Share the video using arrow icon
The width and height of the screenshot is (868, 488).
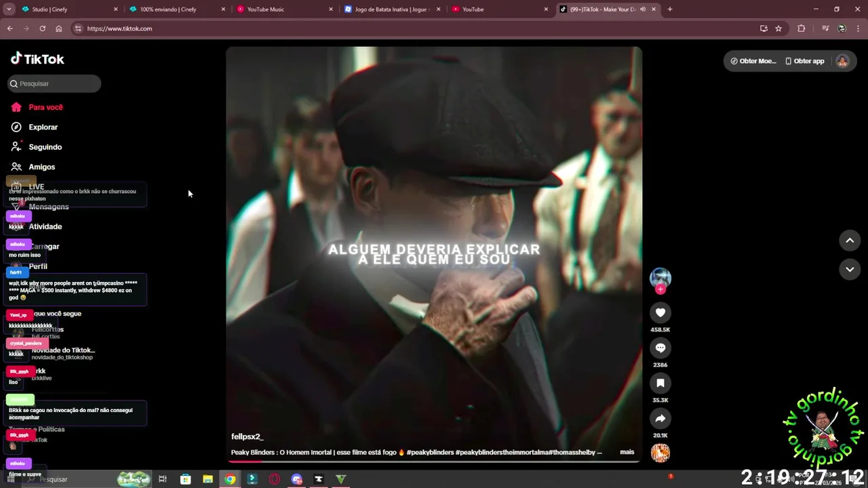point(660,418)
